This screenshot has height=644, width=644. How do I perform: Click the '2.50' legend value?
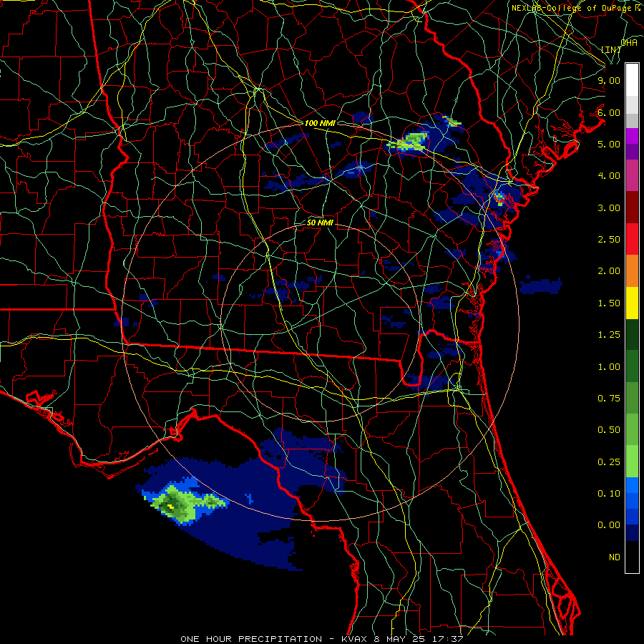(x=609, y=240)
